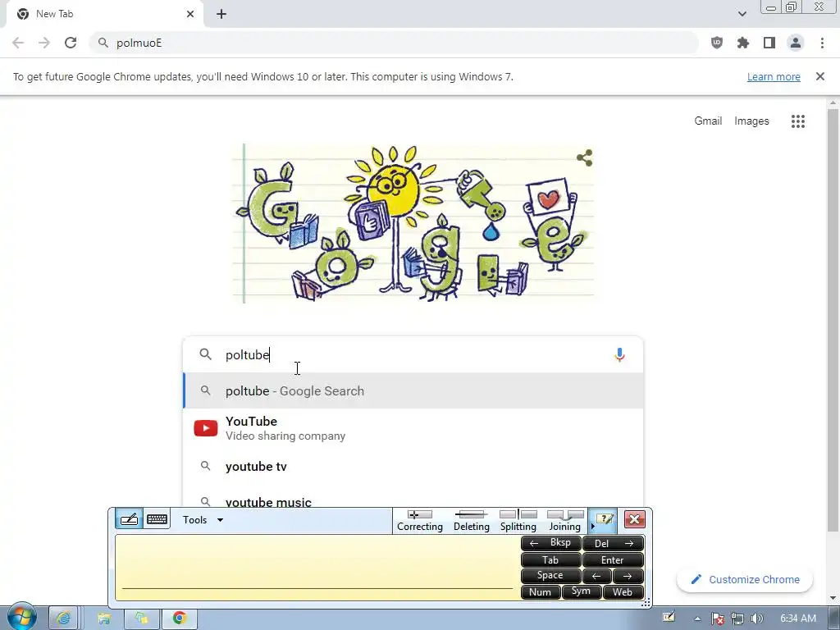Screen dimensions: 840x630
Task: Toggle the Chrome side panel
Action: coord(769,43)
